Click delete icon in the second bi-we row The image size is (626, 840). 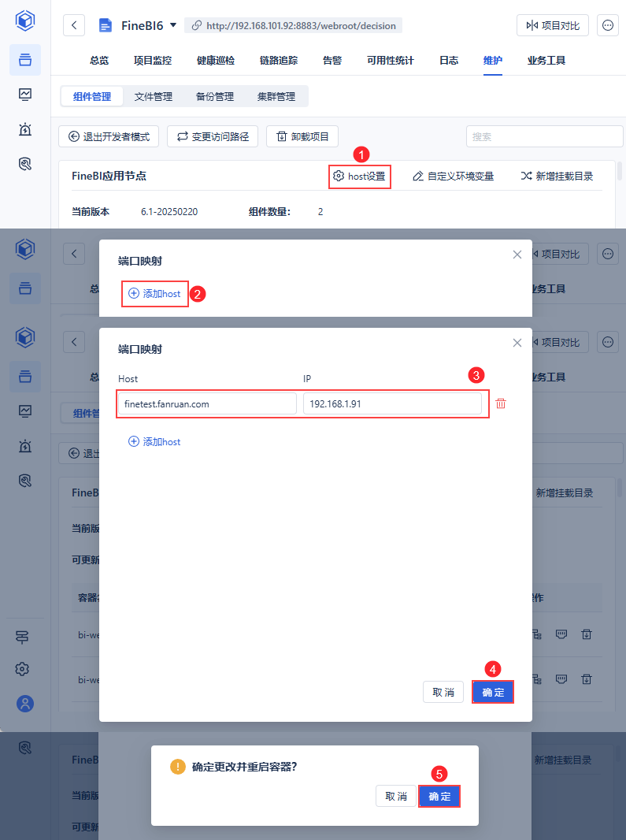tap(587, 679)
